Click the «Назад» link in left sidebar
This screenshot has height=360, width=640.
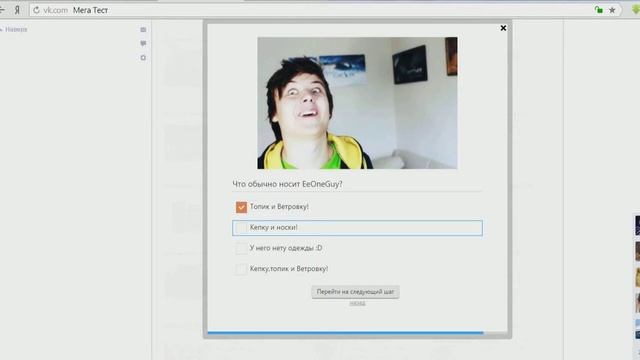click(16, 29)
